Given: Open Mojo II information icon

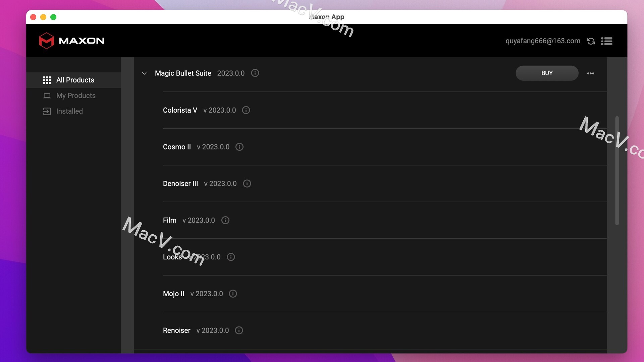Looking at the screenshot, I should (233, 294).
